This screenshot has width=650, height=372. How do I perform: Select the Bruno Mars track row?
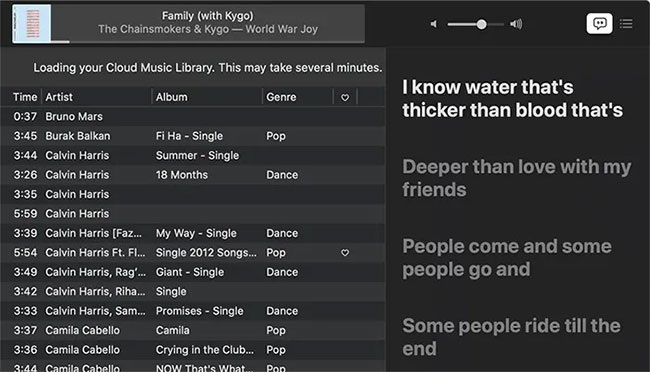[193, 117]
